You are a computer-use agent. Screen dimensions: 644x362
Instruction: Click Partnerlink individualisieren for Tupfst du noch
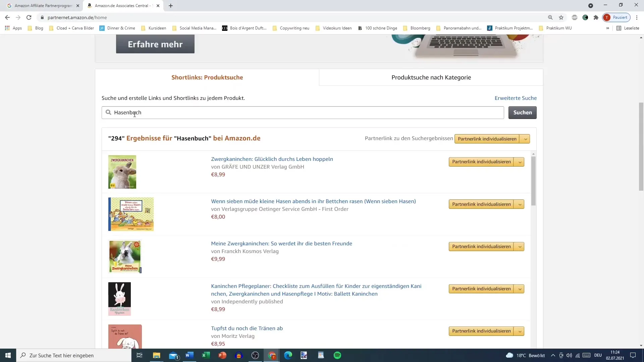(x=481, y=331)
